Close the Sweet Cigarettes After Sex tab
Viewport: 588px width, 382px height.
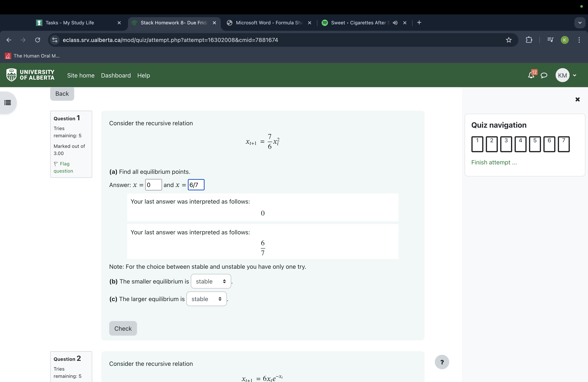pyautogui.click(x=405, y=23)
